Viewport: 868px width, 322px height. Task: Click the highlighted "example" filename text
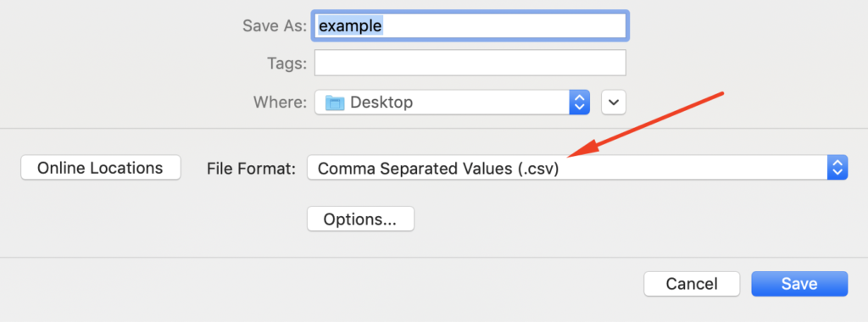pos(350,25)
